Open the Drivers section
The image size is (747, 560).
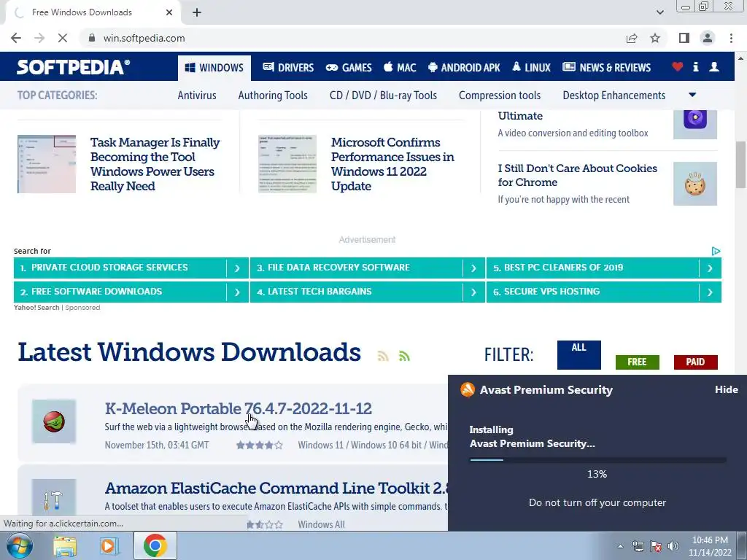[x=288, y=68]
